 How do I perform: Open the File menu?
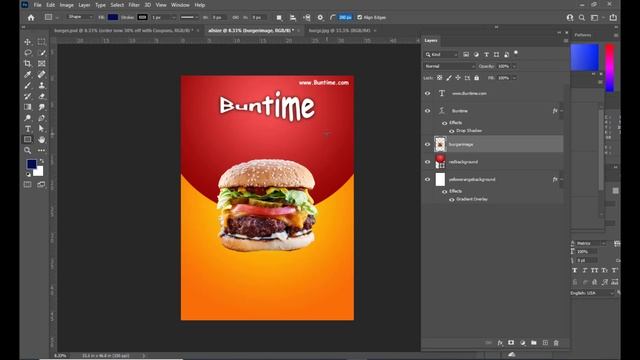[38, 5]
